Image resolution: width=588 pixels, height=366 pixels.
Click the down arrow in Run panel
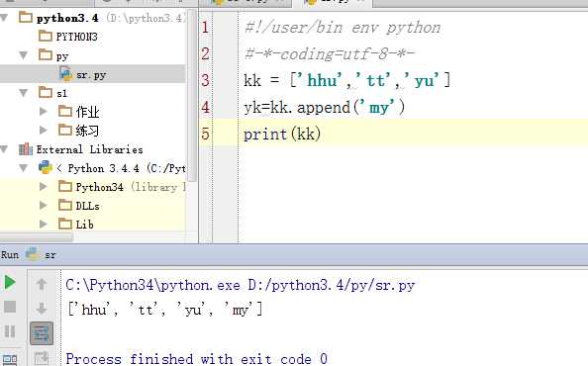pos(42,309)
